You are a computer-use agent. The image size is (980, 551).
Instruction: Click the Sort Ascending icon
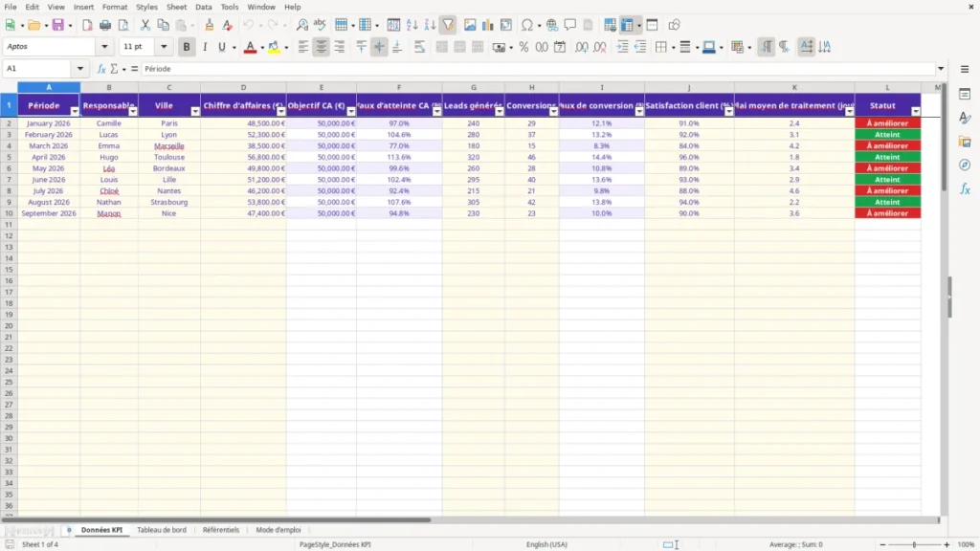[x=412, y=25]
